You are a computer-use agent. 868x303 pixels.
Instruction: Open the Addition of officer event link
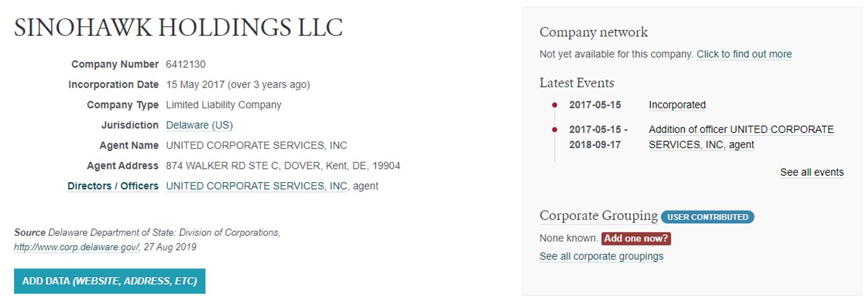[x=741, y=137]
